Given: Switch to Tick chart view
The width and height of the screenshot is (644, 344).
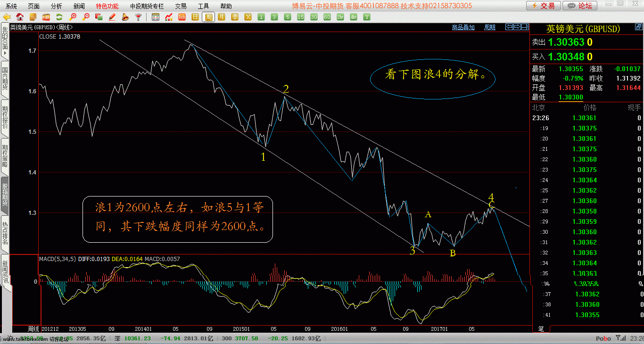Looking at the screenshot, I should [x=182, y=17].
